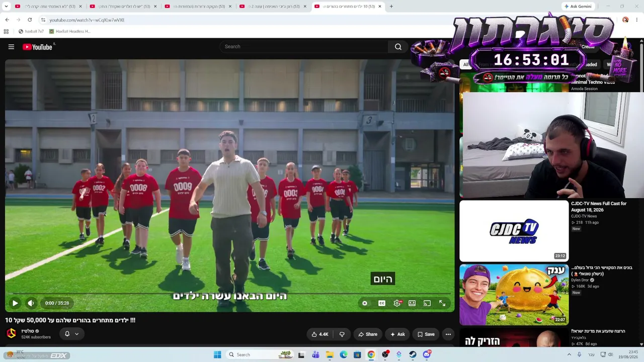
Task: Save video to a playlist
Action: 426,334
